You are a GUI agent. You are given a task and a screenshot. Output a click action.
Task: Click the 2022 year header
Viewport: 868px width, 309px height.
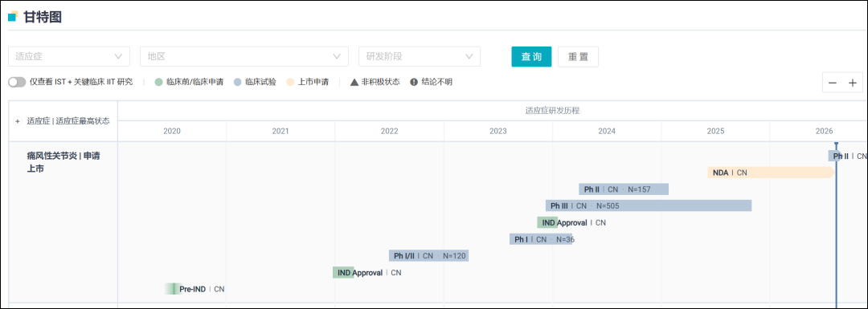389,131
